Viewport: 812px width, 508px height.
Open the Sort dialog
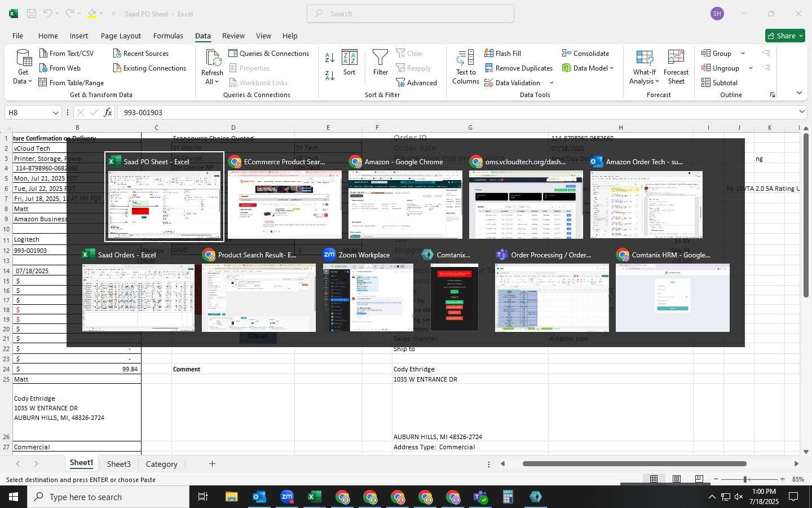(350, 63)
